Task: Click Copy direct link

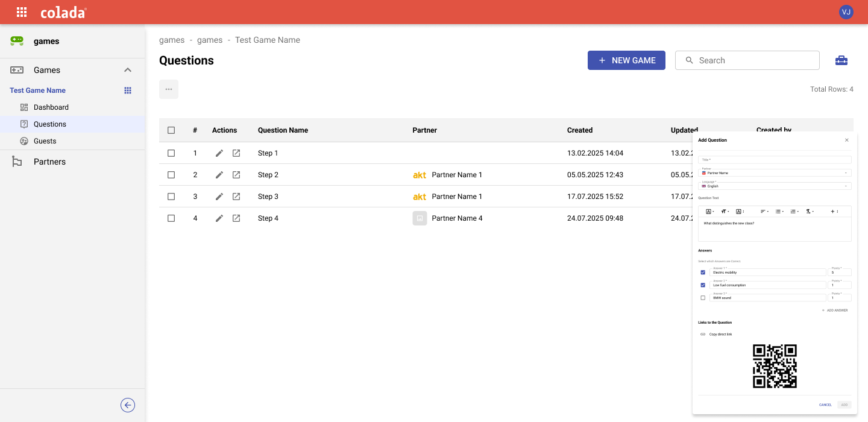Action: point(720,334)
